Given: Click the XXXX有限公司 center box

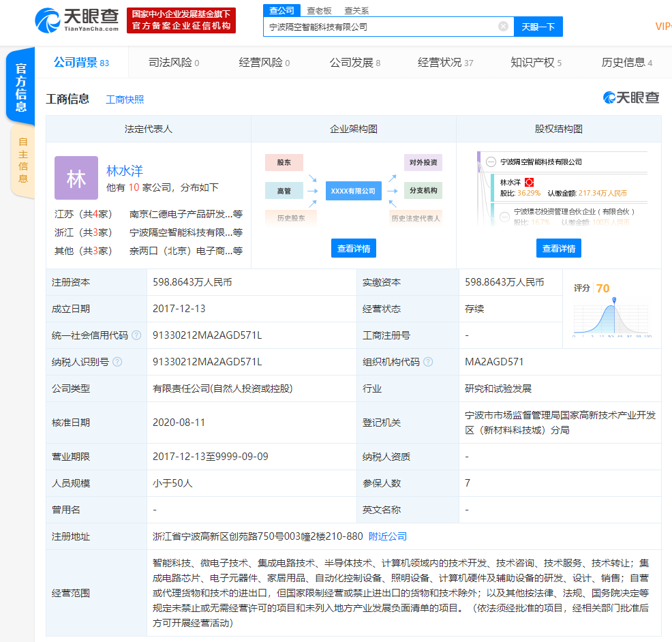Looking at the screenshot, I should click(353, 191).
